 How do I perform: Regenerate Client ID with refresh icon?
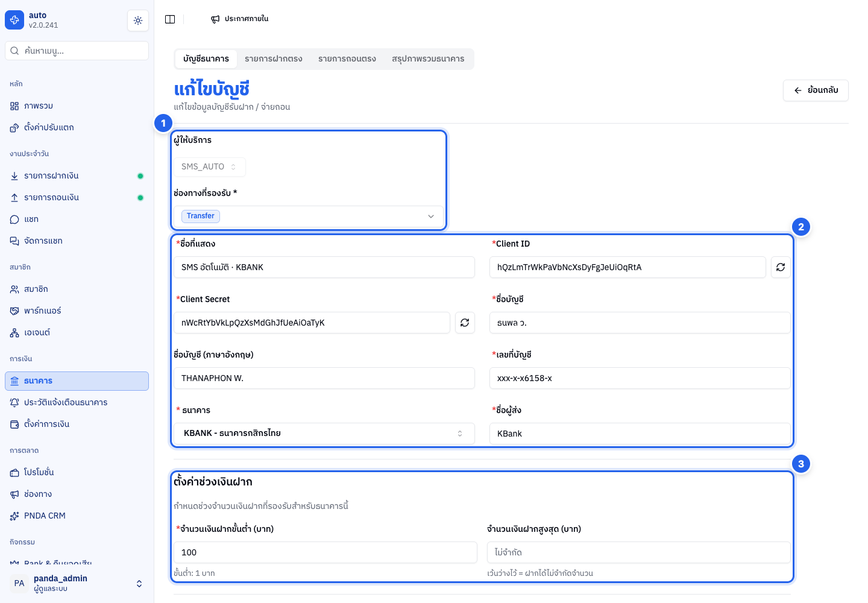coord(781,267)
